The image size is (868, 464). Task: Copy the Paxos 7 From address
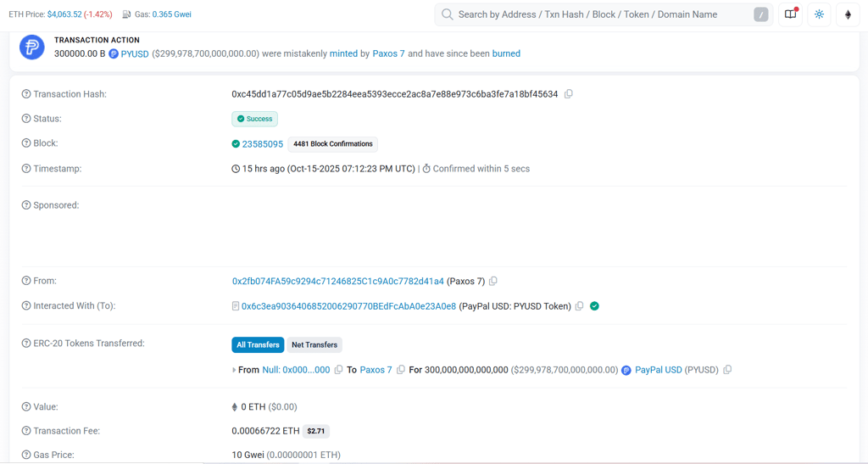point(493,282)
